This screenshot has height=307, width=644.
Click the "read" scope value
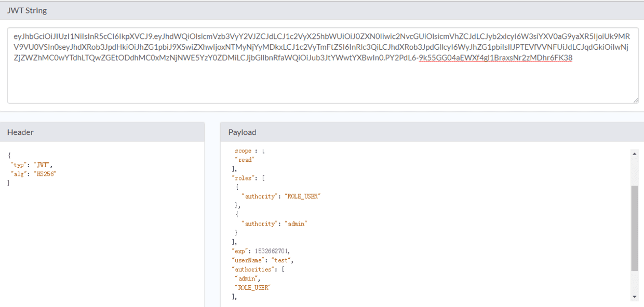245,160
